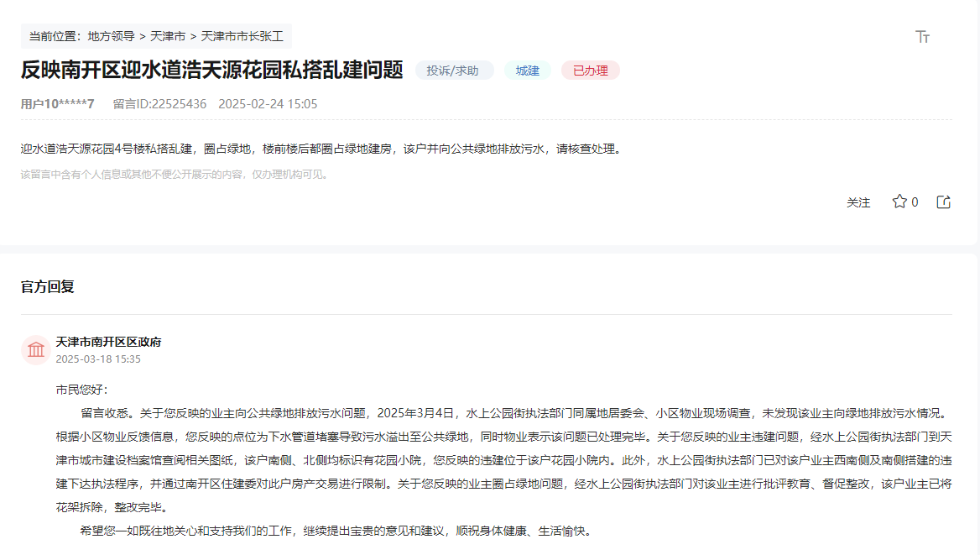Click the title 反映南开区迎水道浩天源花园私搭乱建问题
The image size is (980, 555).
pyautogui.click(x=212, y=71)
